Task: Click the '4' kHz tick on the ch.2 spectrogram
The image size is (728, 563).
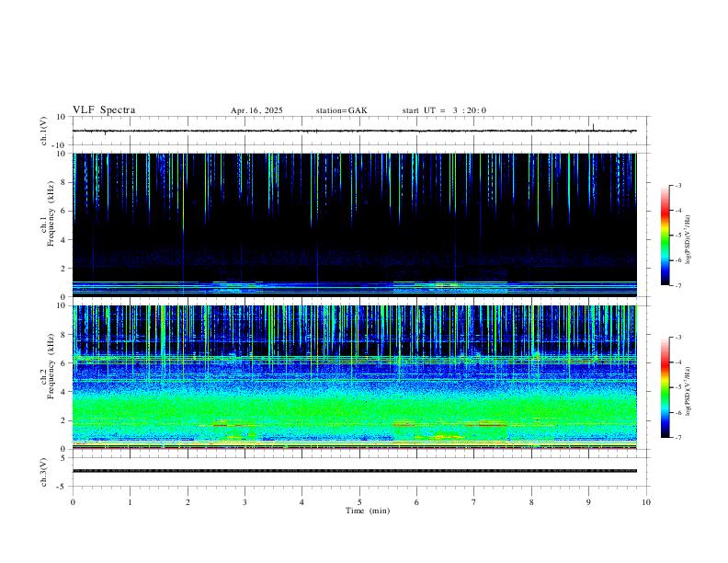Action: (65, 392)
